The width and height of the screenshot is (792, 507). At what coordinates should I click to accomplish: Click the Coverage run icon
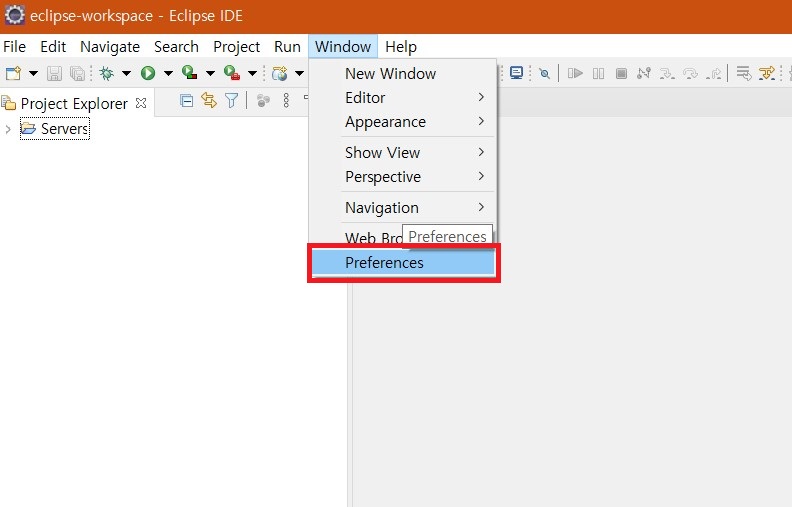[x=189, y=73]
